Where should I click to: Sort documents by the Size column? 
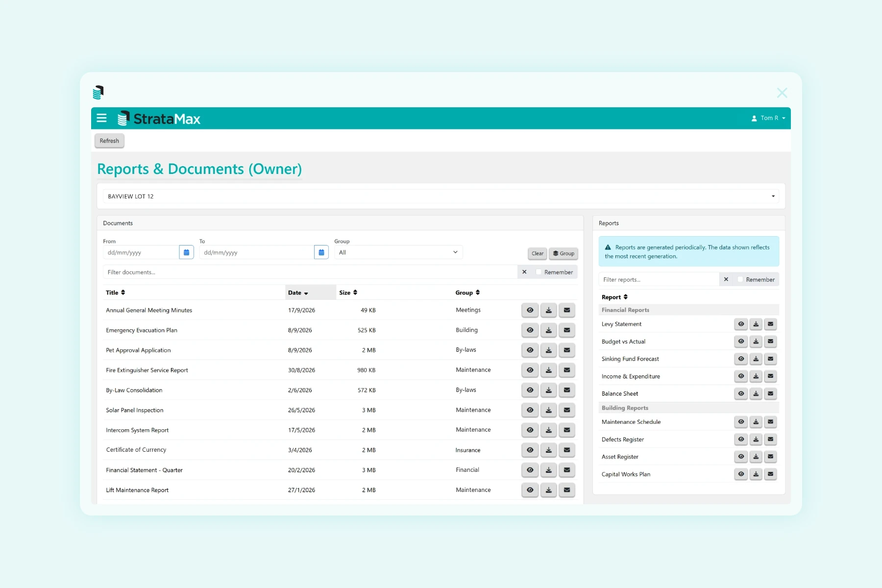348,293
